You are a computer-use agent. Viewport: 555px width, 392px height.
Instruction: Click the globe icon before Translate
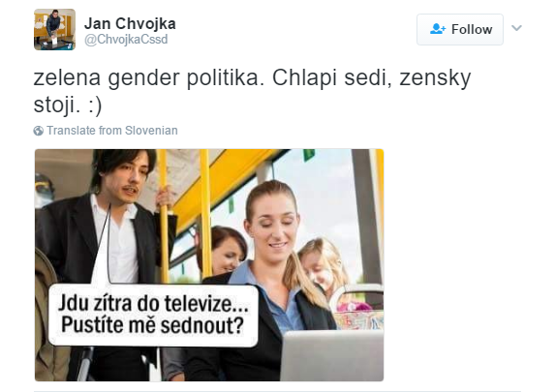pyautogui.click(x=39, y=131)
